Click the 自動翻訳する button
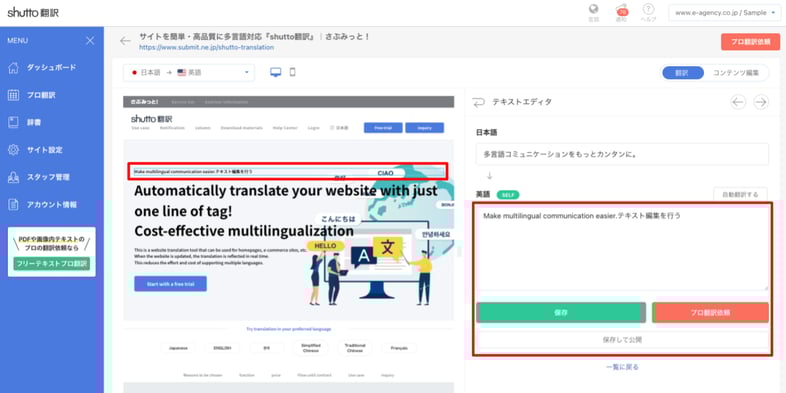The image size is (786, 393). [740, 194]
